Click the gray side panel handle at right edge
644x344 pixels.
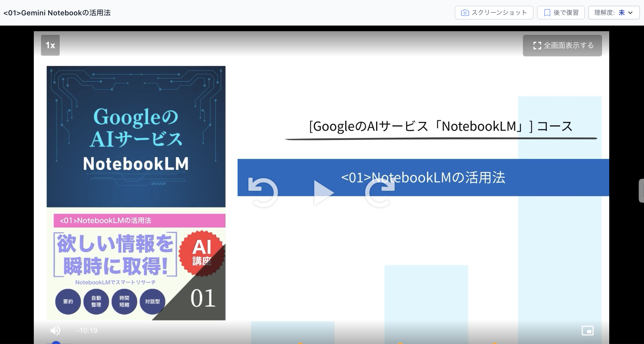pos(641,190)
